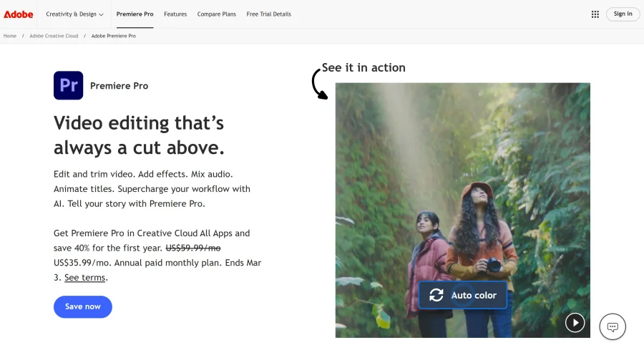Open the apps grid icon
The height and width of the screenshot is (358, 644).
[x=595, y=14]
